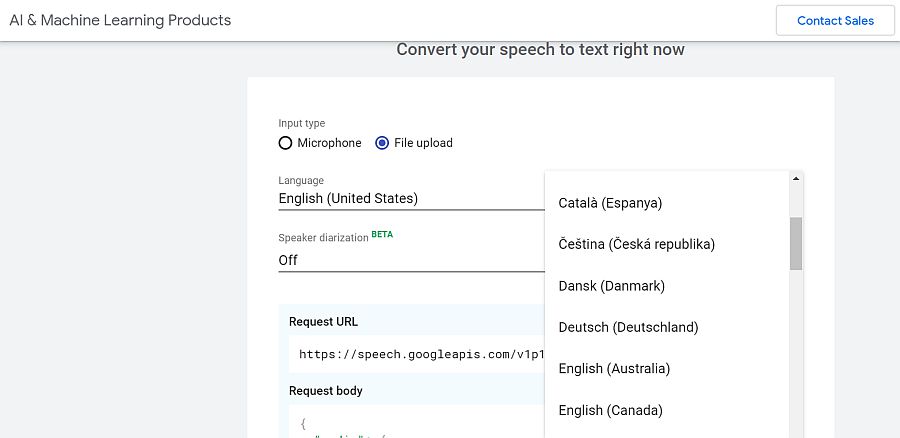Select English (Australia) language option

(x=614, y=369)
